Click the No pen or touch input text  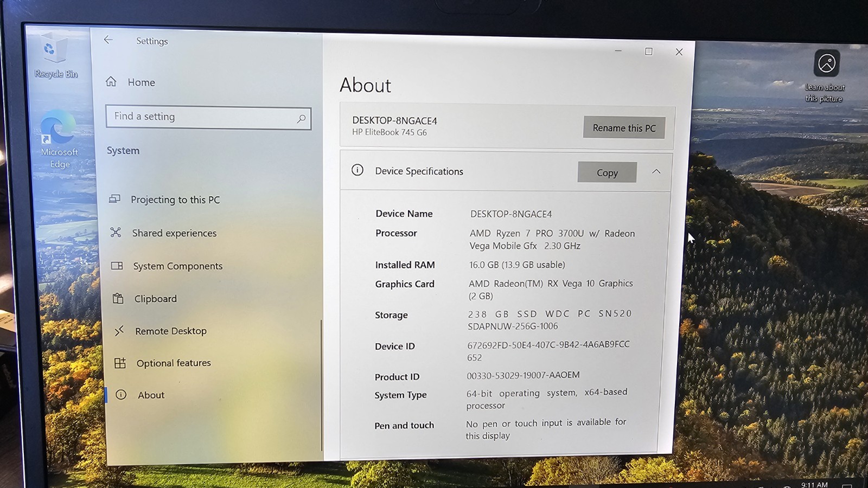click(546, 428)
